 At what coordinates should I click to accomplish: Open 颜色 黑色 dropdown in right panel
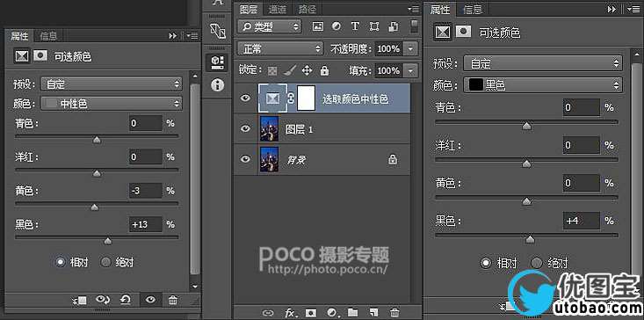pyautogui.click(x=543, y=85)
